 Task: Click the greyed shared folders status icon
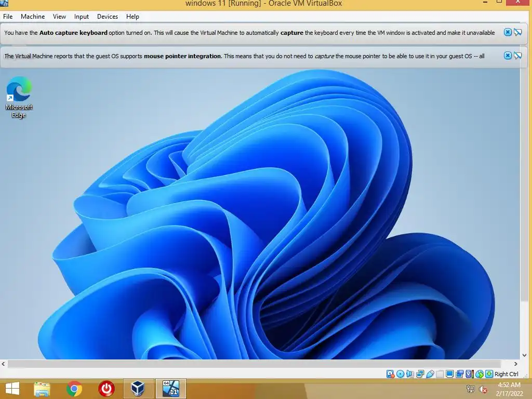pyautogui.click(x=440, y=374)
